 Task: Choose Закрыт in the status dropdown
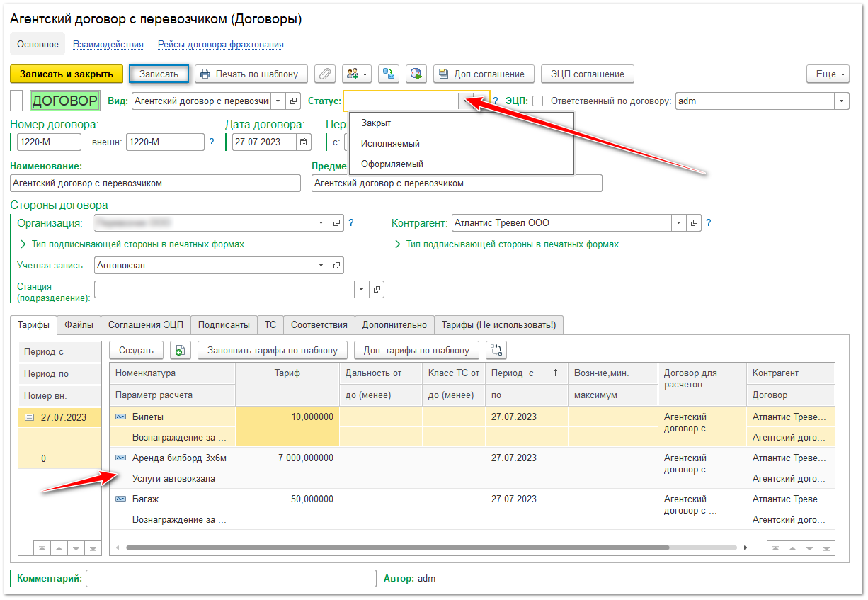click(376, 123)
